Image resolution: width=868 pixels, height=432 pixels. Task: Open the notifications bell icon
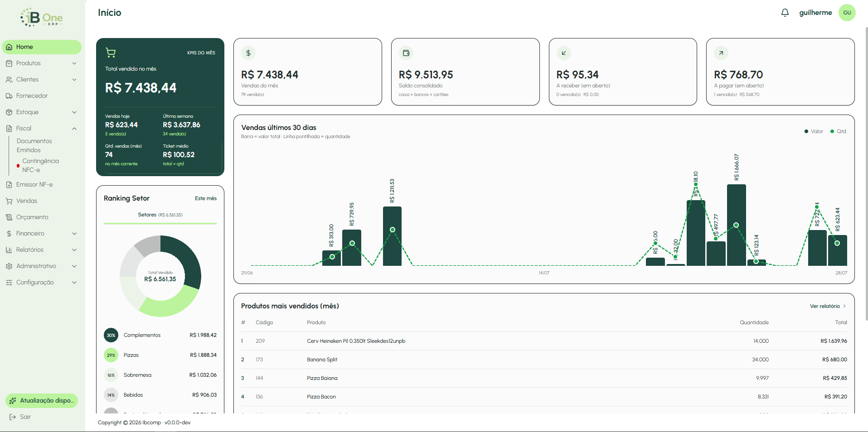[x=785, y=13]
